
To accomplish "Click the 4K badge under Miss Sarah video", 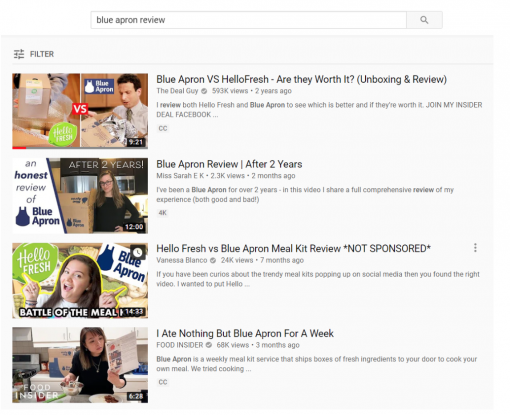I will tap(163, 213).
